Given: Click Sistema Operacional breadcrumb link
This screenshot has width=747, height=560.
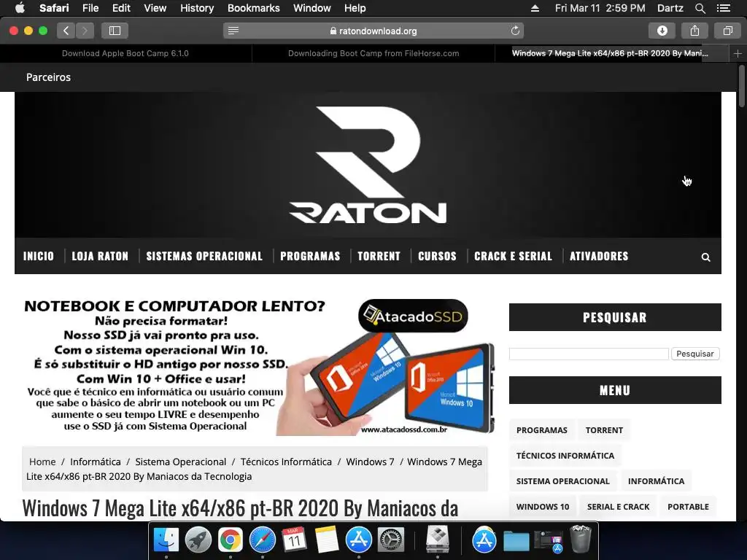Looking at the screenshot, I should (181, 462).
